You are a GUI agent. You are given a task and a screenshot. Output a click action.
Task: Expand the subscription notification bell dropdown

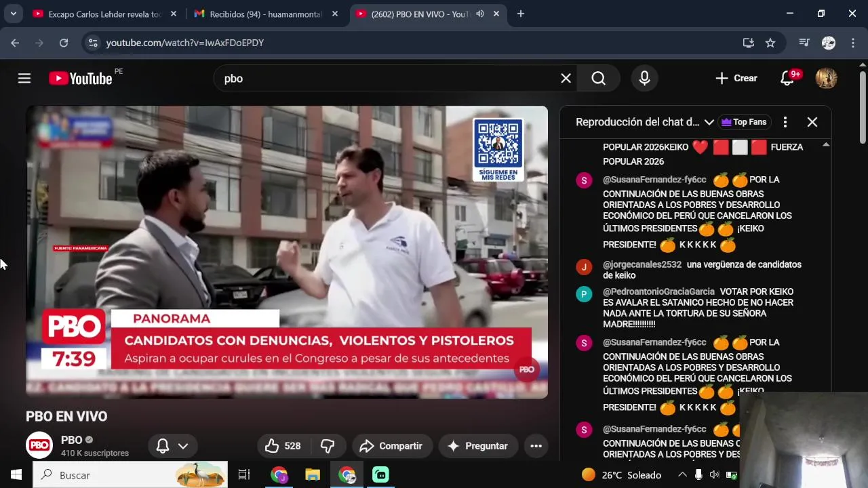click(x=172, y=446)
